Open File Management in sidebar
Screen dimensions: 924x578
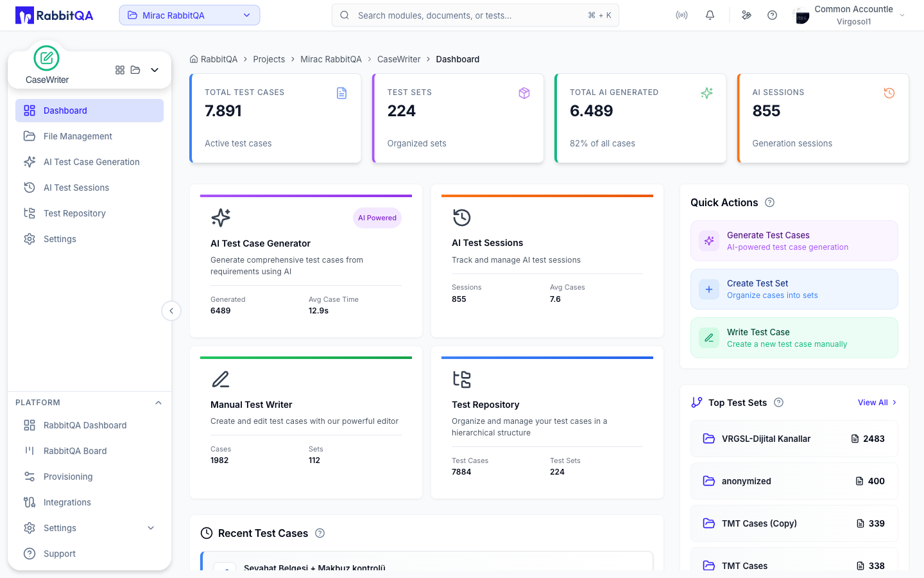pyautogui.click(x=89, y=136)
